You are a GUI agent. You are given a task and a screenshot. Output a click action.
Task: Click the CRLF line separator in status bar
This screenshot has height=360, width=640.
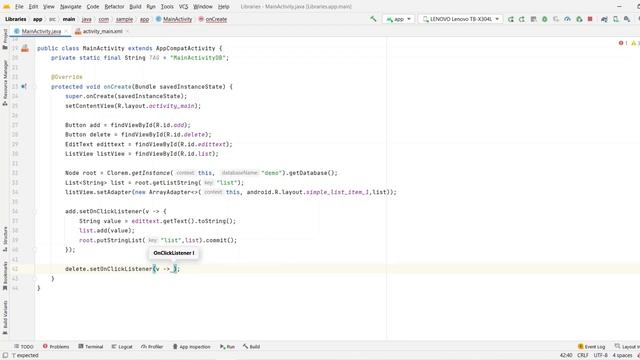[x=583, y=356]
